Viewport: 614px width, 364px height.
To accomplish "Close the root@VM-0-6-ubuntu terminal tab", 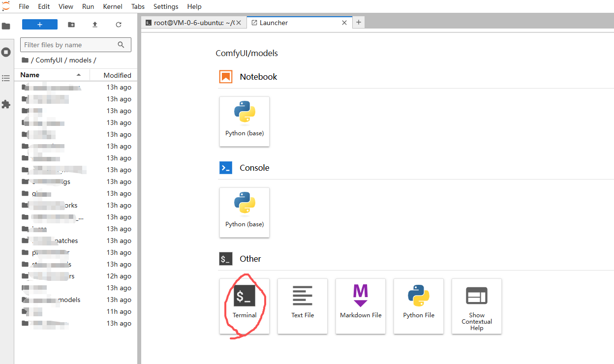I will click(239, 23).
